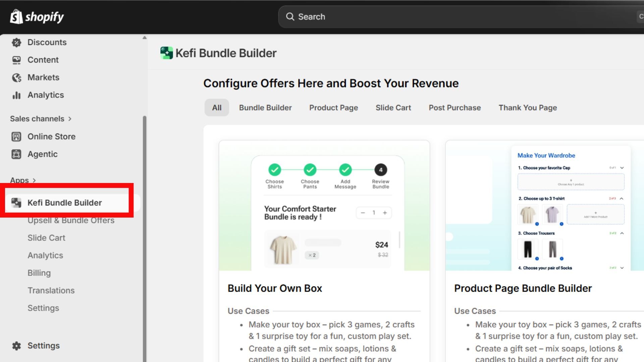The width and height of the screenshot is (644, 362).
Task: Switch to the Slide Cart tab
Action: (x=393, y=108)
